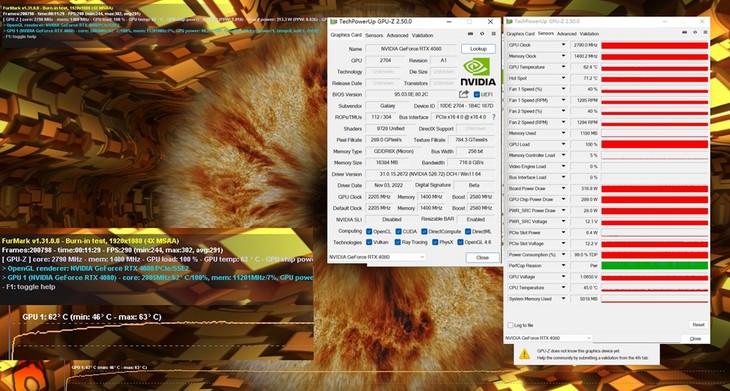Open the GPU selector dropdown in Sensors window

tap(548, 338)
